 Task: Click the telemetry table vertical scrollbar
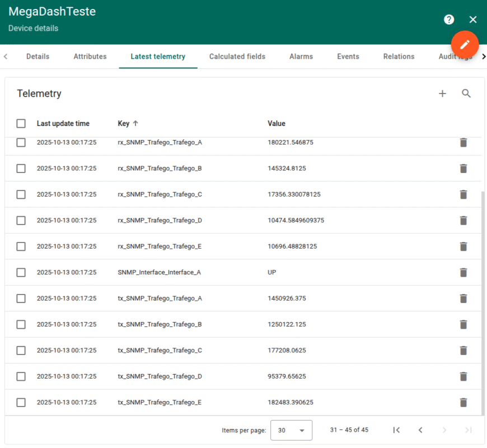coord(483,302)
